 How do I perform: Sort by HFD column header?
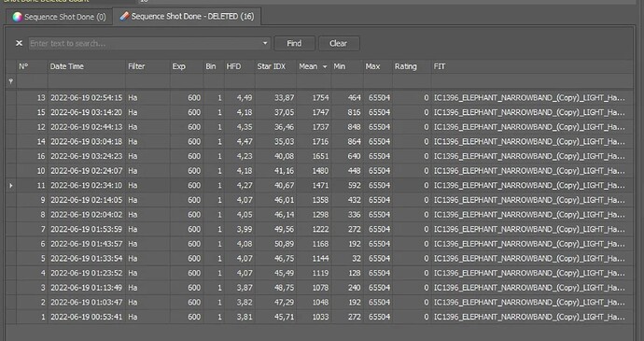[x=239, y=66]
